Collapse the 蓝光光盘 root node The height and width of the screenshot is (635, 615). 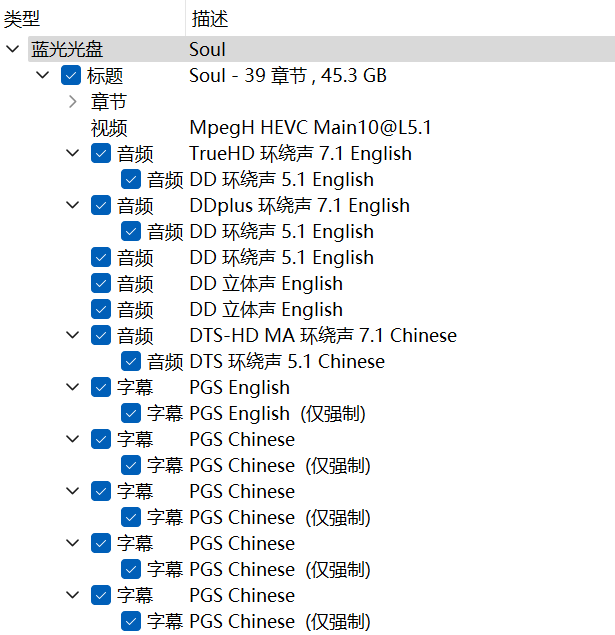[x=13, y=49]
